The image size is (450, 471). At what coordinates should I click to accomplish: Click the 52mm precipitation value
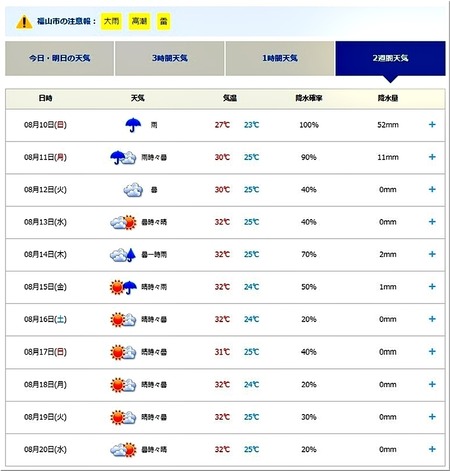pos(388,125)
